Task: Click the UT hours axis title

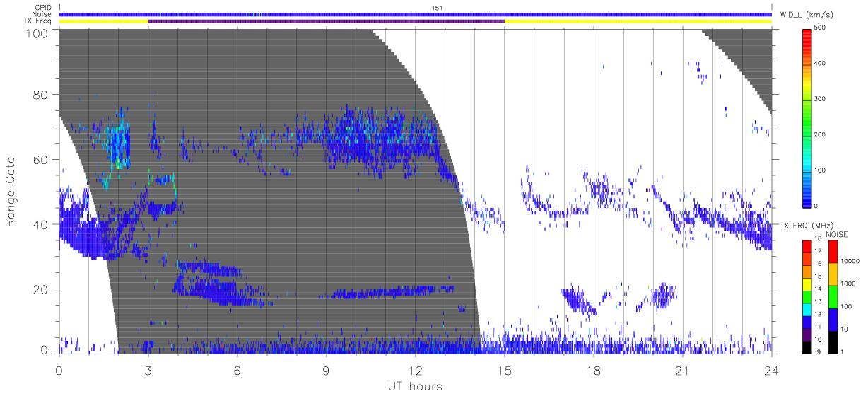Action: click(x=414, y=386)
